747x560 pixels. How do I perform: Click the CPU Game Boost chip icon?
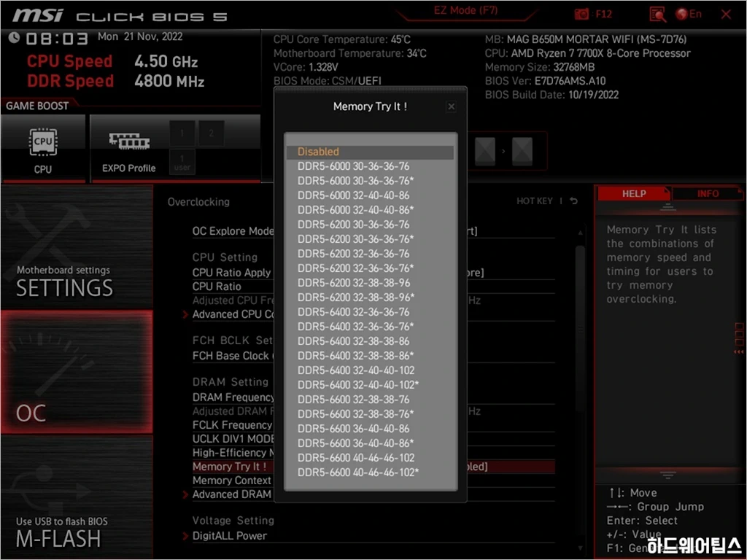click(43, 141)
